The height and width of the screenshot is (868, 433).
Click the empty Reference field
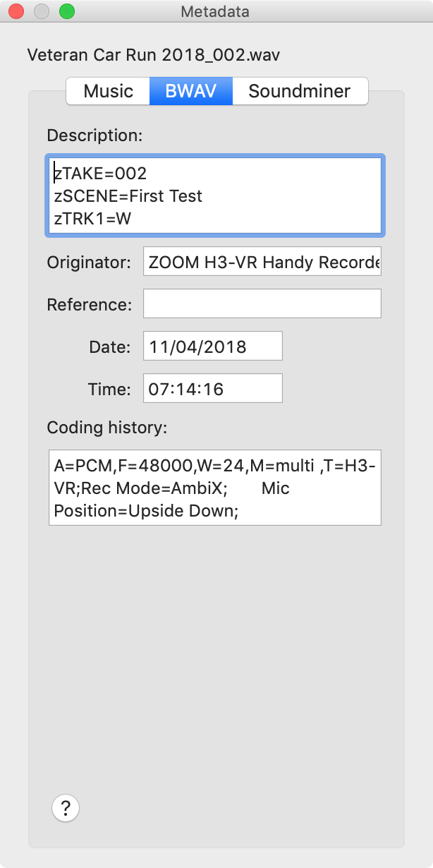[262, 303]
